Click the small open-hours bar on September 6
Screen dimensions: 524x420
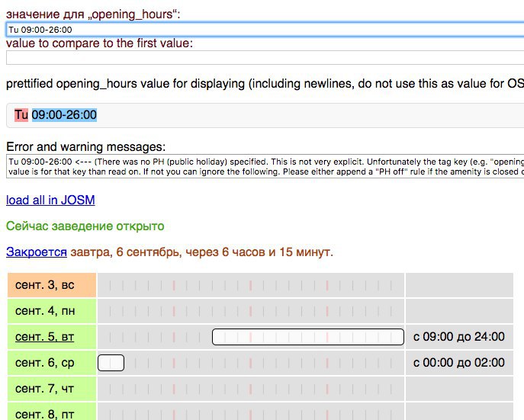tap(111, 363)
